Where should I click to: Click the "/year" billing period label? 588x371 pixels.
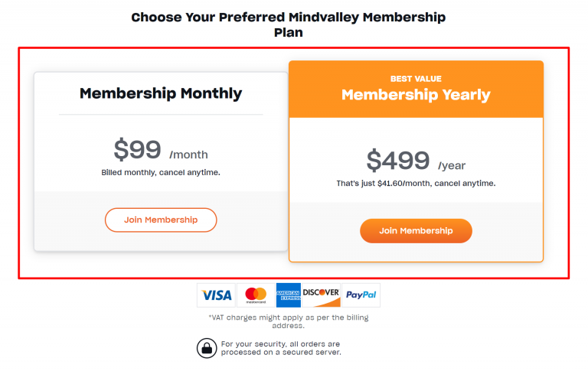click(x=452, y=165)
